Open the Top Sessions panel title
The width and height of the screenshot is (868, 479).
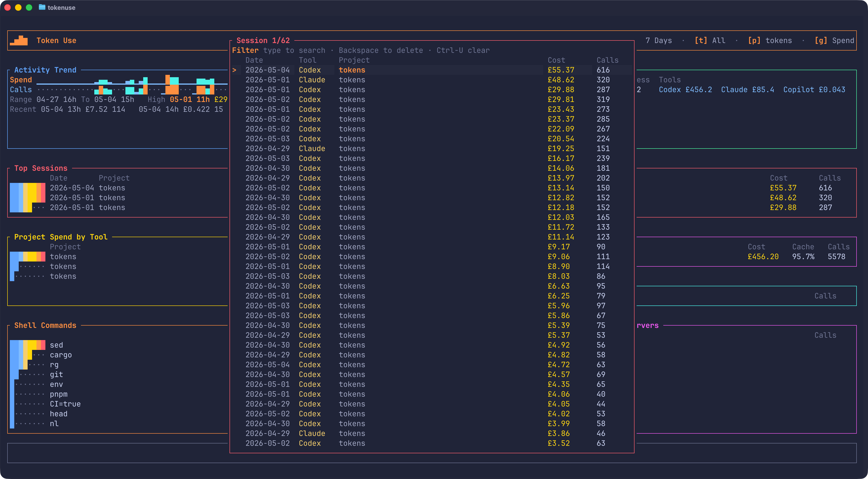tap(41, 168)
